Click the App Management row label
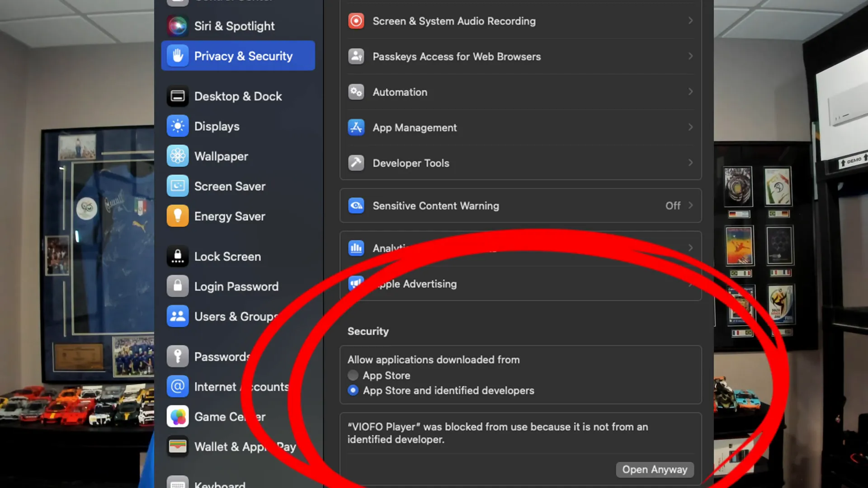 pyautogui.click(x=415, y=128)
